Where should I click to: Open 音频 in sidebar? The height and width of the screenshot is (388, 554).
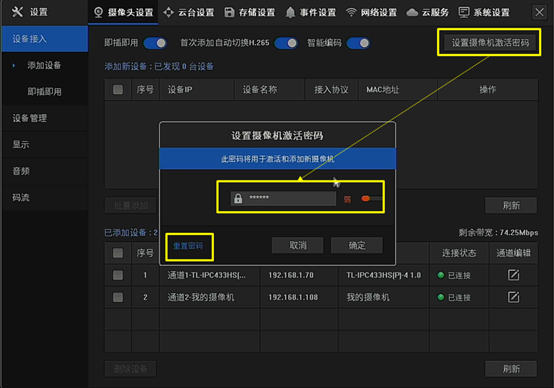45,171
